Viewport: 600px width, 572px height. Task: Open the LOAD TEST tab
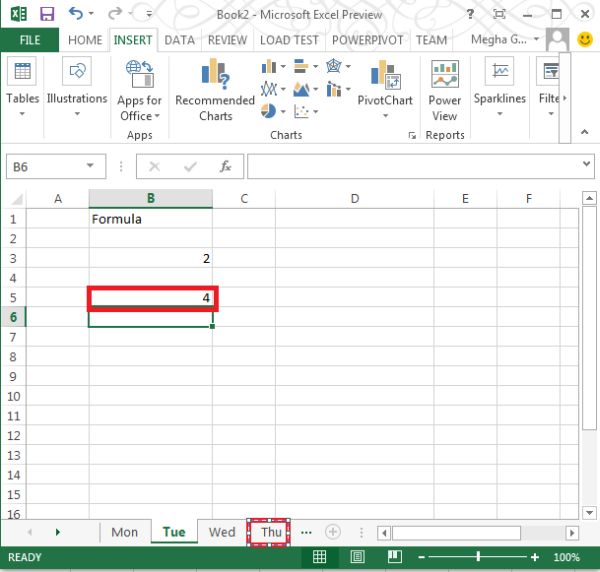point(289,40)
